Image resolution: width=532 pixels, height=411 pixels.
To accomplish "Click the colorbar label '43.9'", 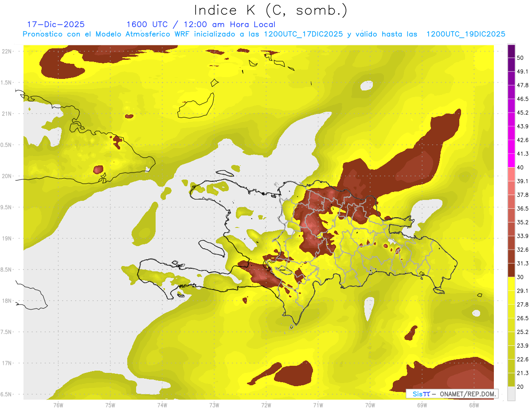I will click(523, 126).
